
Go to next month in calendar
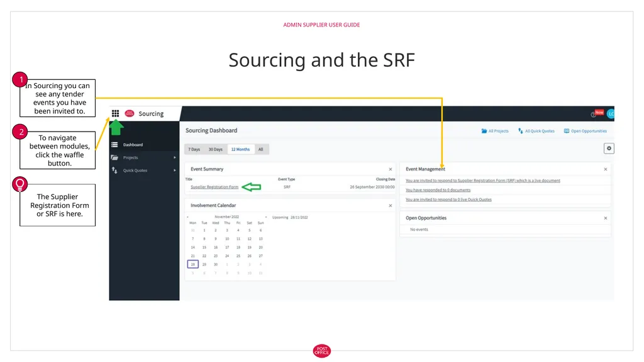coord(266,217)
